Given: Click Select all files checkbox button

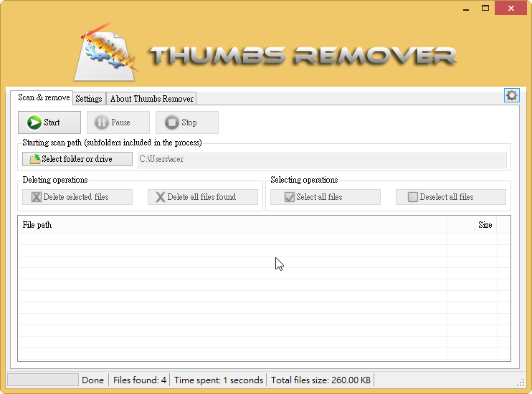Looking at the screenshot, I should (x=325, y=197).
